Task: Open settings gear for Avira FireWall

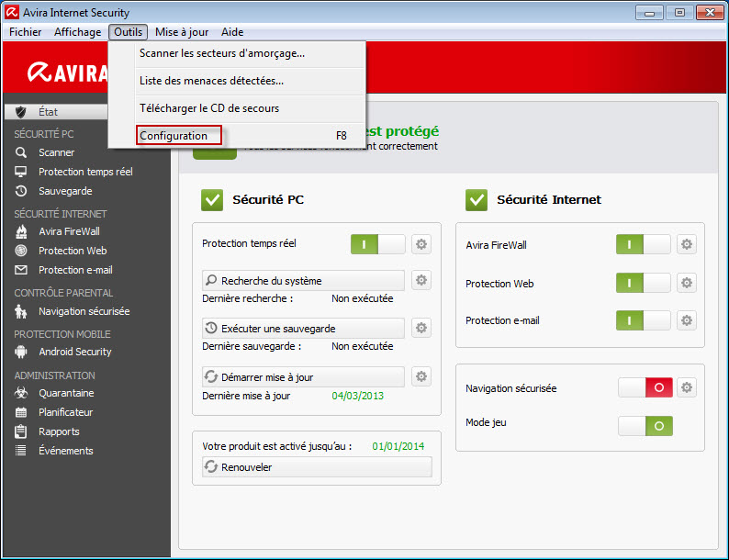Action: (x=687, y=244)
